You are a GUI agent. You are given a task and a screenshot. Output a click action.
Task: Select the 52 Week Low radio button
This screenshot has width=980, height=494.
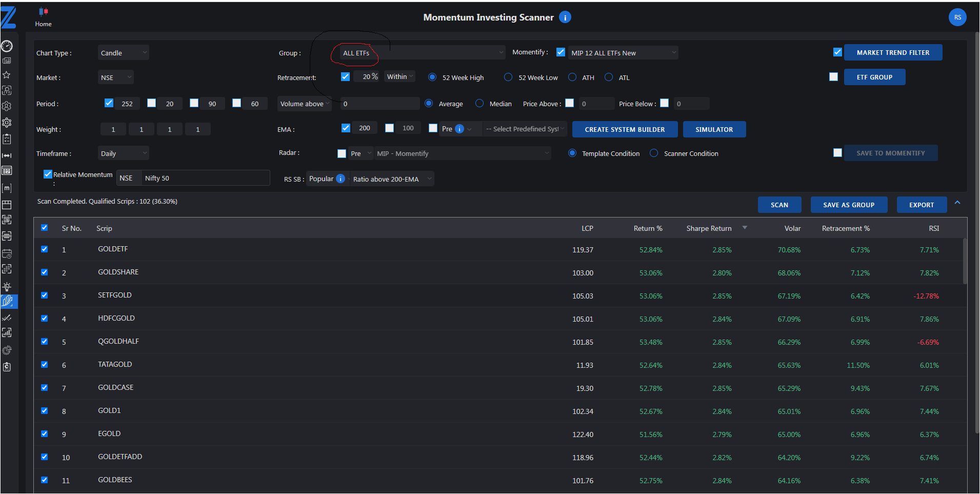point(508,77)
